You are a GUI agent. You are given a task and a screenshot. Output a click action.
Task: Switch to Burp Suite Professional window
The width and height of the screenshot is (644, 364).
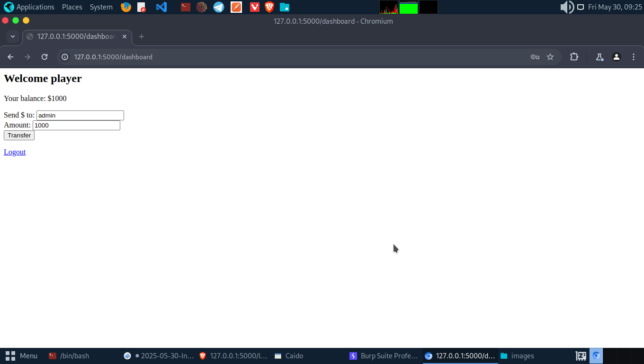point(384,356)
